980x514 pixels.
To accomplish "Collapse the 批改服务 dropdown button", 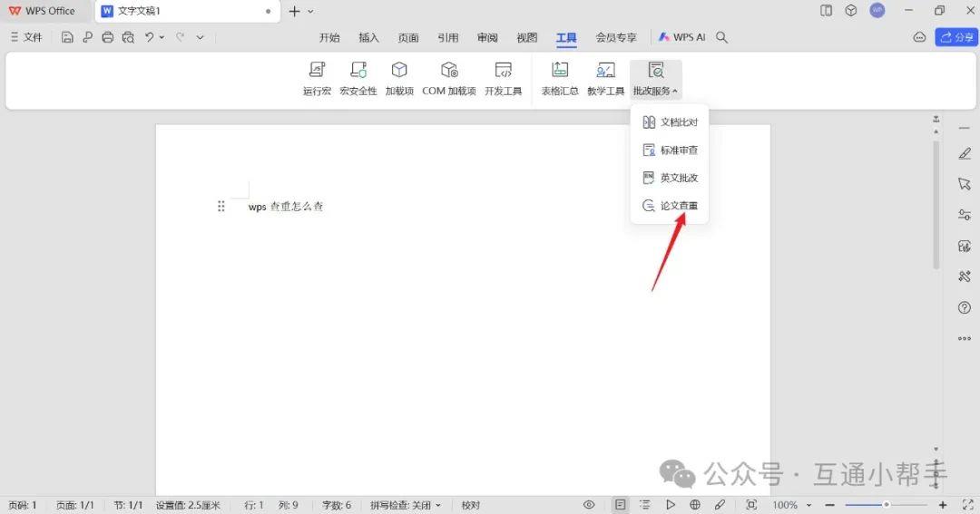I will click(x=656, y=78).
